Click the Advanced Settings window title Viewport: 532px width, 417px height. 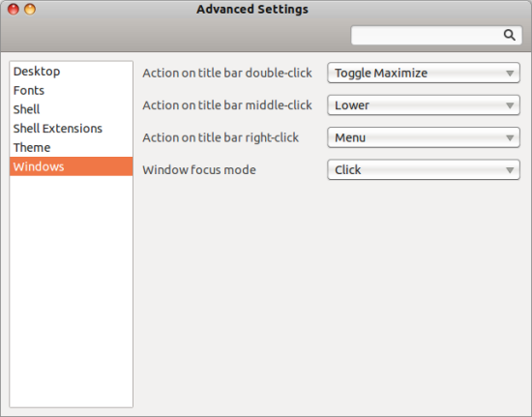point(252,9)
